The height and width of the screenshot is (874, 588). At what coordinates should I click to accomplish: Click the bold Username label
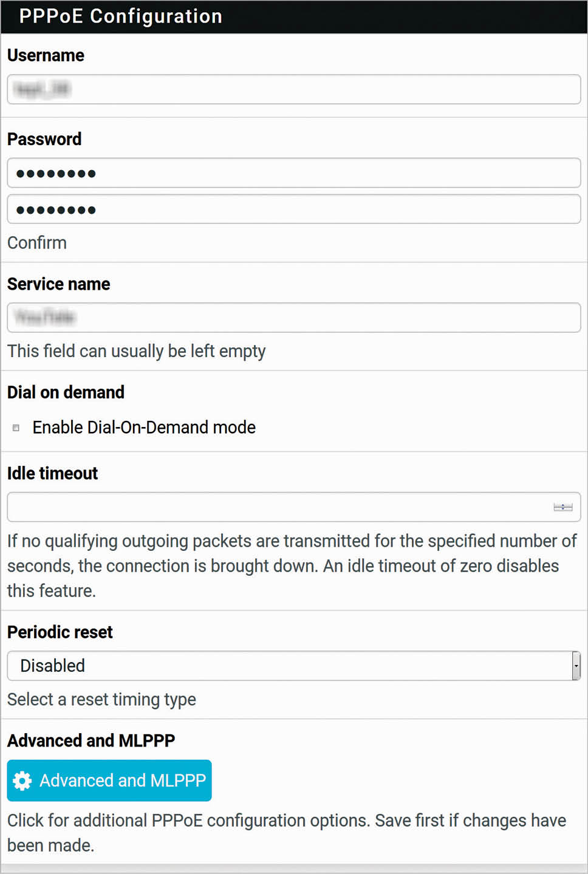46,55
